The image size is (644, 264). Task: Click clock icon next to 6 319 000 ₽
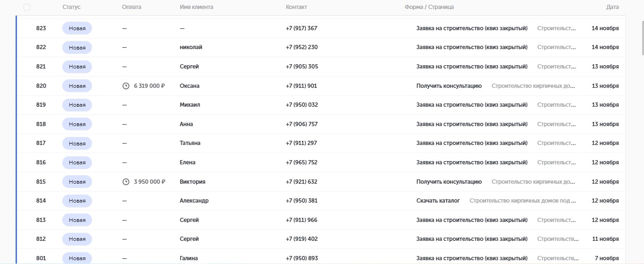pos(126,86)
